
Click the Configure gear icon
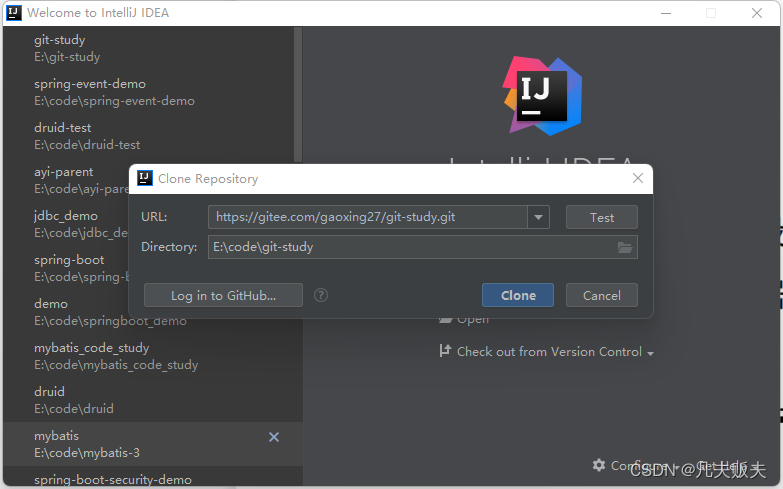tap(599, 465)
